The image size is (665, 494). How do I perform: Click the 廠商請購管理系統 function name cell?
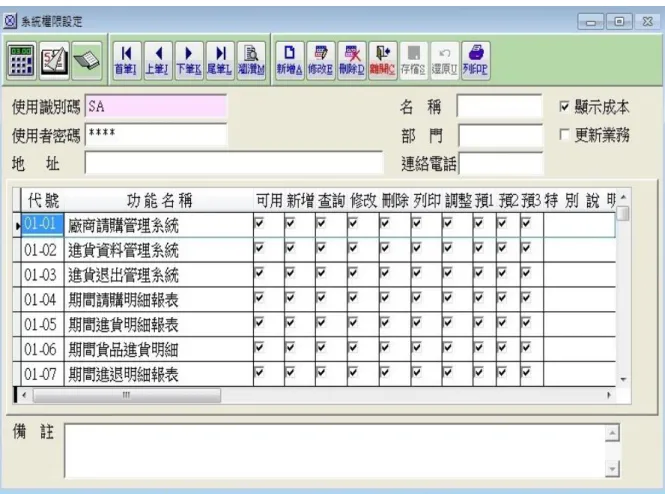(159, 225)
